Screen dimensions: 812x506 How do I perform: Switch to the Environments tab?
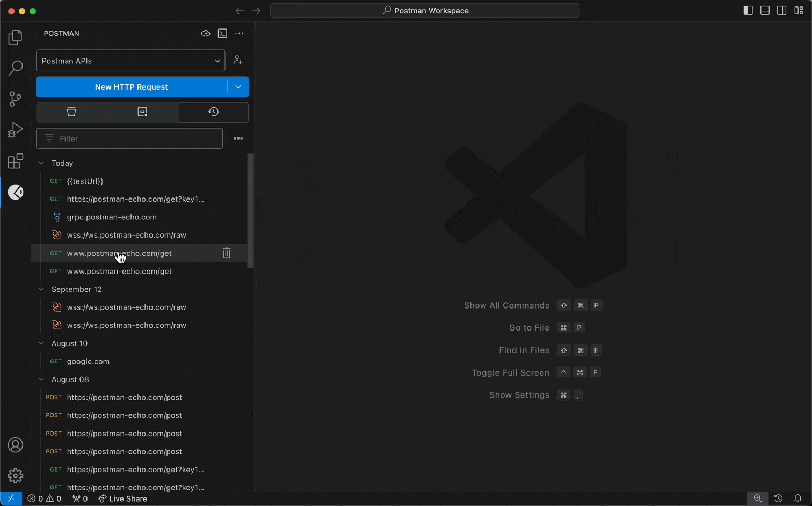[142, 112]
